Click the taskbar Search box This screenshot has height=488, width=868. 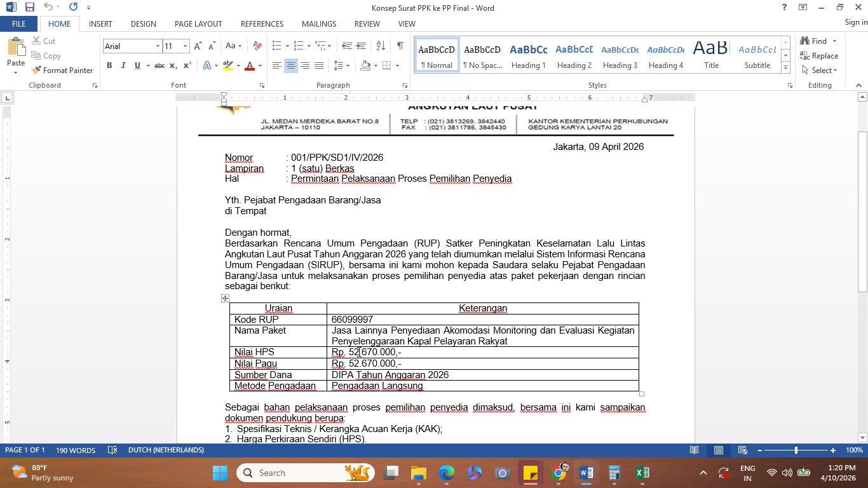(x=305, y=473)
